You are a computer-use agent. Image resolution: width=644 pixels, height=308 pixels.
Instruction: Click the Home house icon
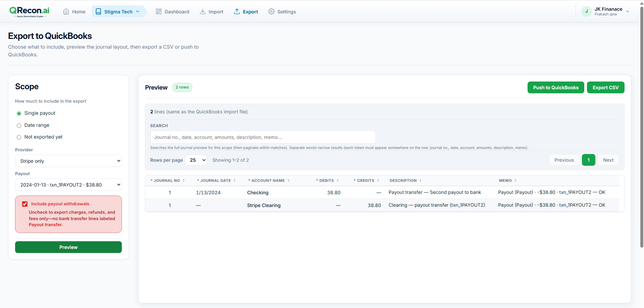pyautogui.click(x=66, y=12)
